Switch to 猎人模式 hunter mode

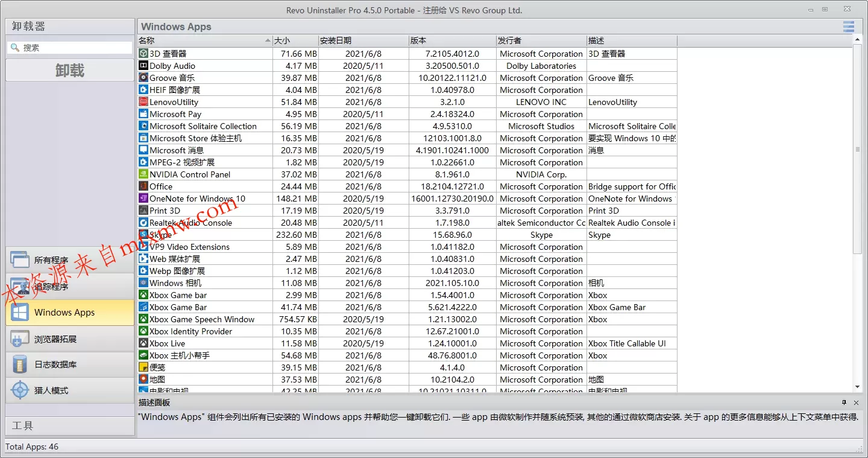click(70, 390)
